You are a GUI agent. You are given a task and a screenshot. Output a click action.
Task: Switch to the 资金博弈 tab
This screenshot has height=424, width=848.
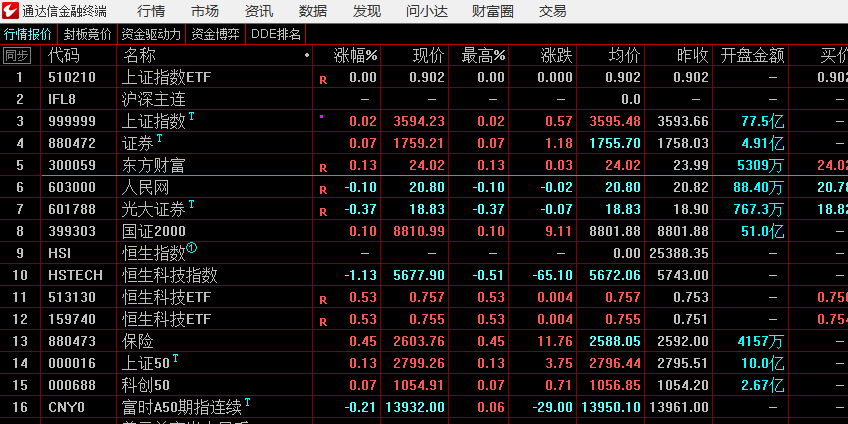coord(215,35)
